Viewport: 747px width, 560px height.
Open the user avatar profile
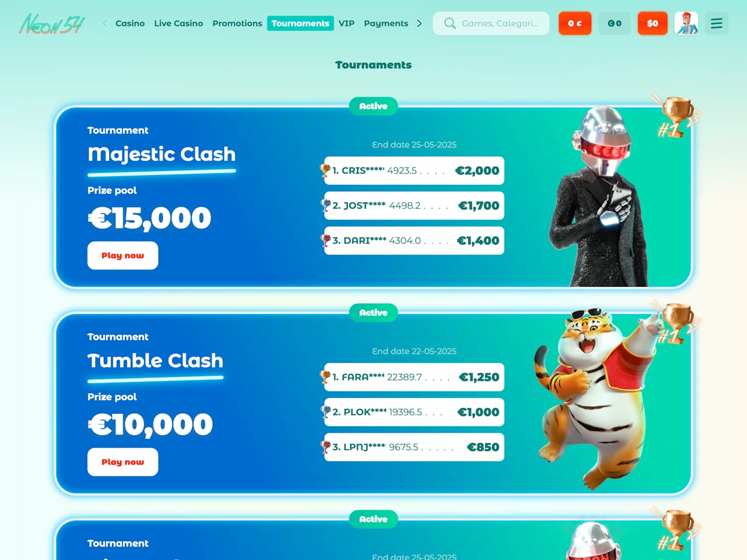click(686, 23)
